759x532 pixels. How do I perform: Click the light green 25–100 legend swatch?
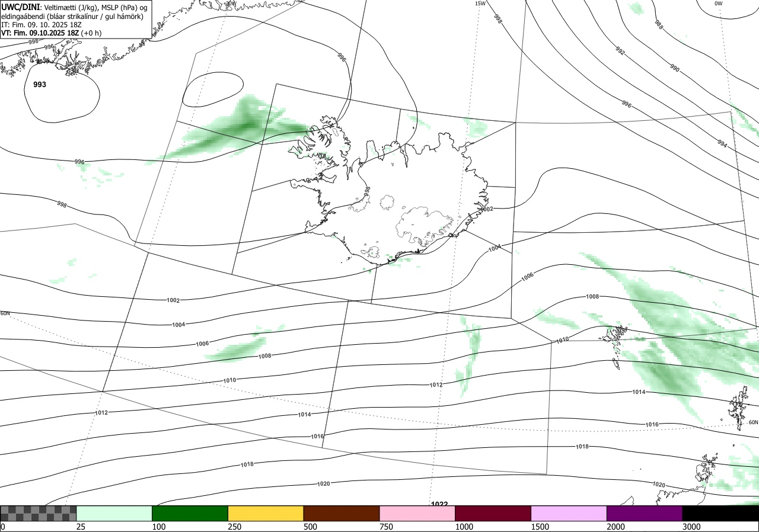(x=114, y=513)
